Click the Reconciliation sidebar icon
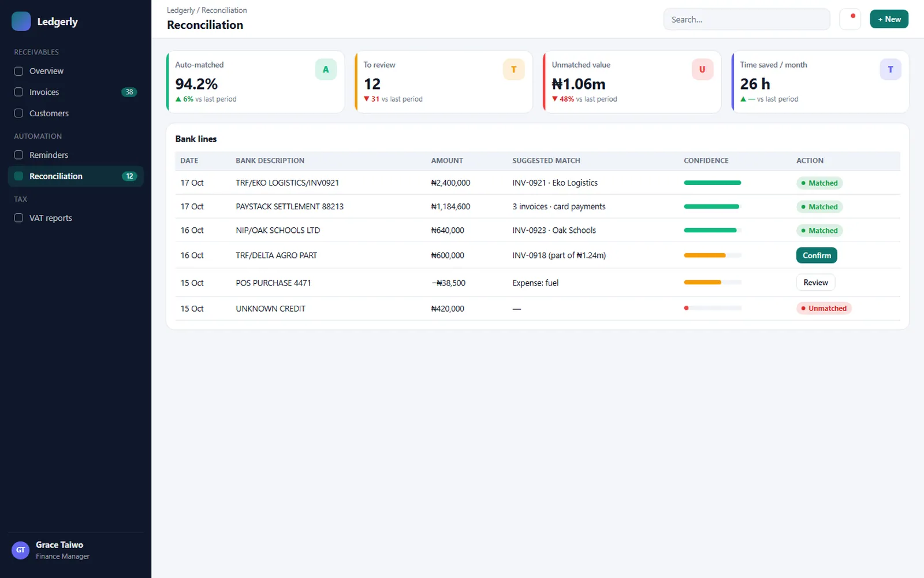 point(18,176)
